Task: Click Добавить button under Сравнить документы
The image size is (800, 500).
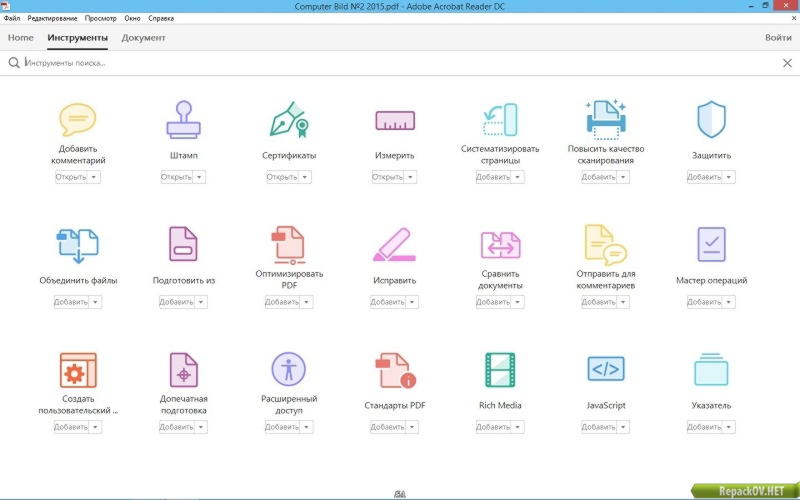Action: pos(493,302)
